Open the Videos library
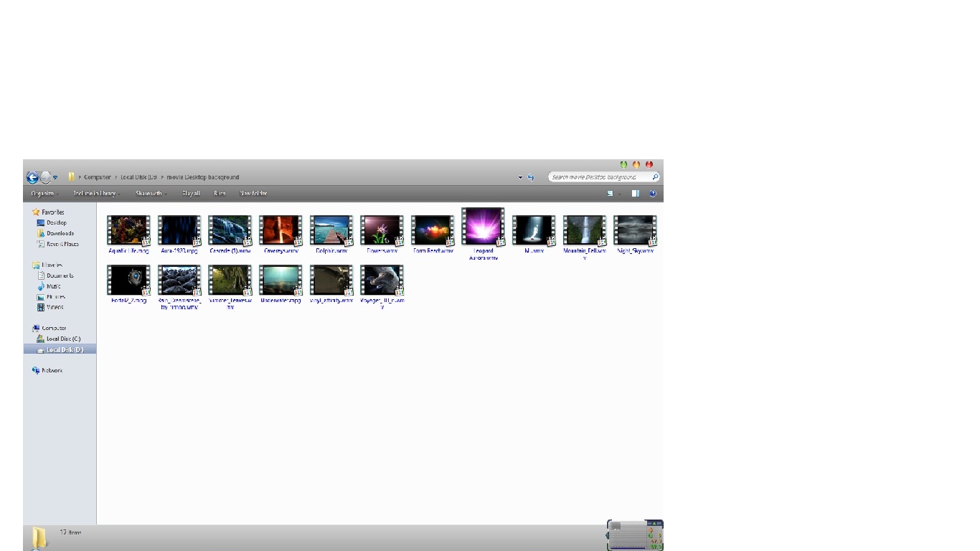 [x=50, y=307]
